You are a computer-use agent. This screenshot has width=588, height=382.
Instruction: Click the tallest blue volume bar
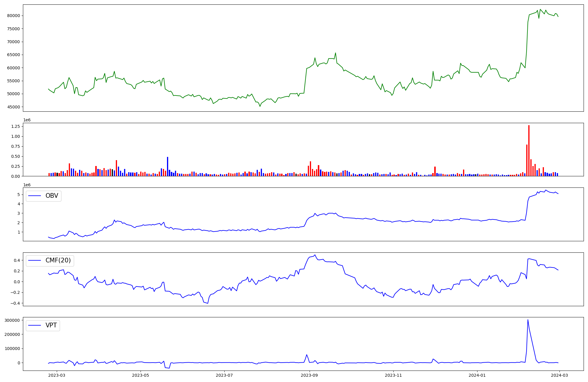(x=168, y=166)
